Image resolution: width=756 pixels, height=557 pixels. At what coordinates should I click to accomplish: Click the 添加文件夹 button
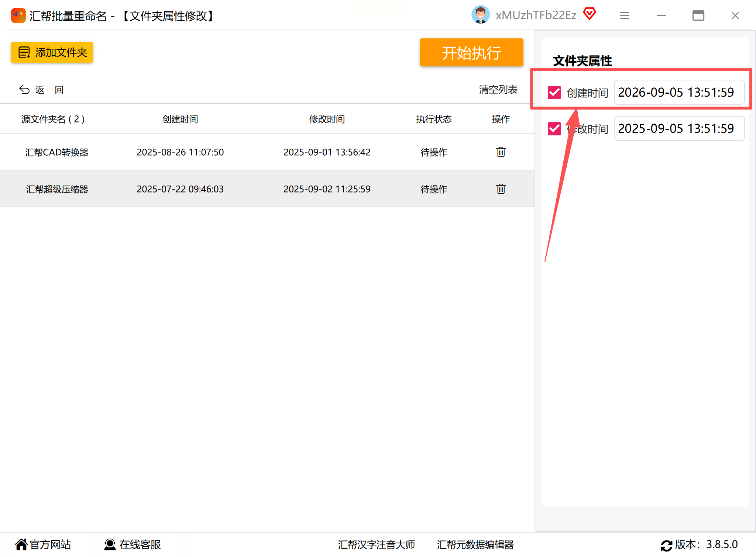pyautogui.click(x=52, y=52)
